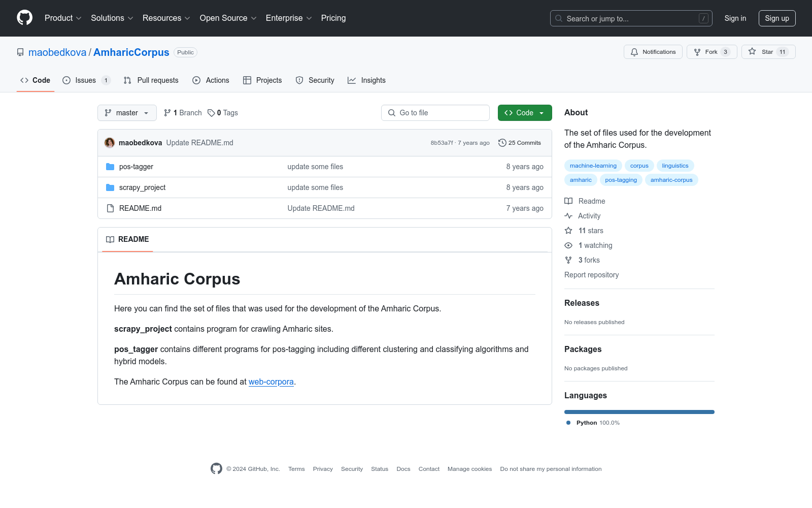
Task: Click the Python language color dot
Action: point(568,423)
